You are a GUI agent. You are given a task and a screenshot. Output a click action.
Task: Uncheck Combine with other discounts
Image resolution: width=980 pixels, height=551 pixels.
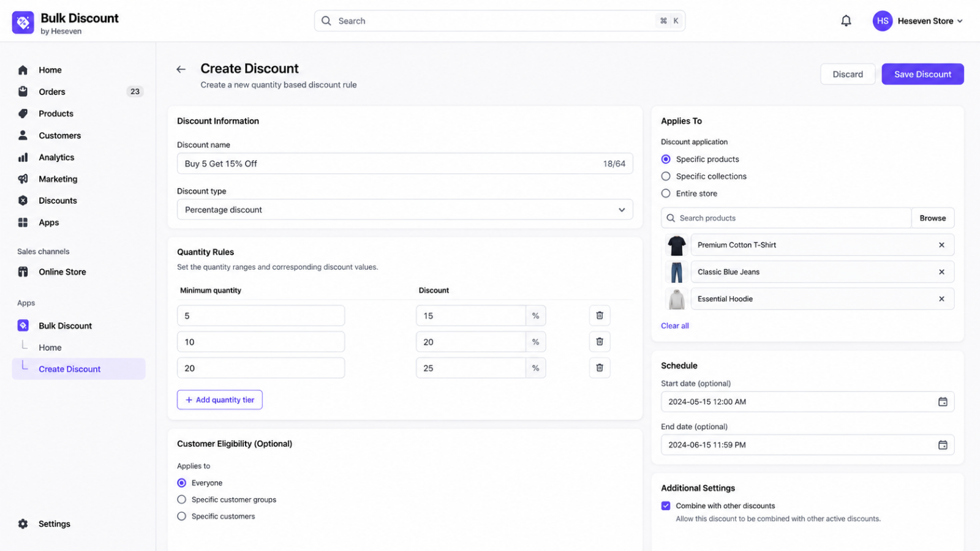pyautogui.click(x=666, y=506)
